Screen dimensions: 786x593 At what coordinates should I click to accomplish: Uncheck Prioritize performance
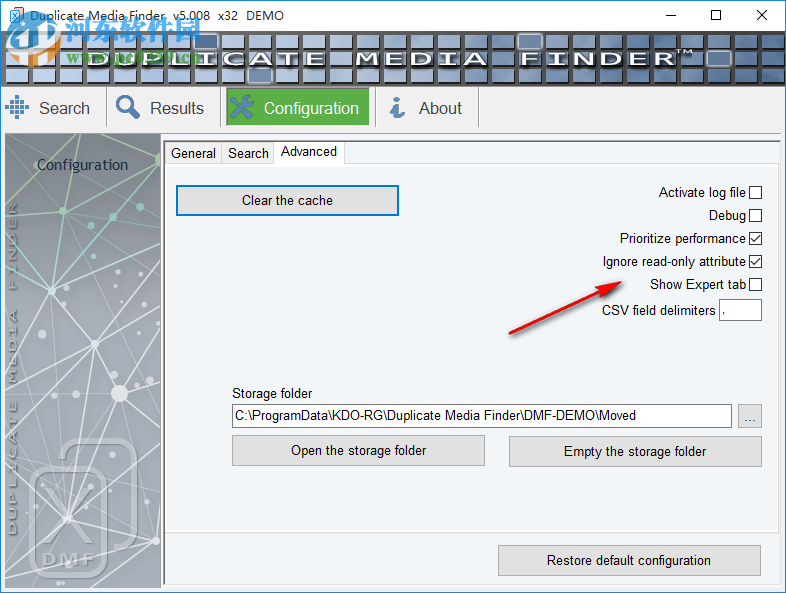[x=755, y=239]
